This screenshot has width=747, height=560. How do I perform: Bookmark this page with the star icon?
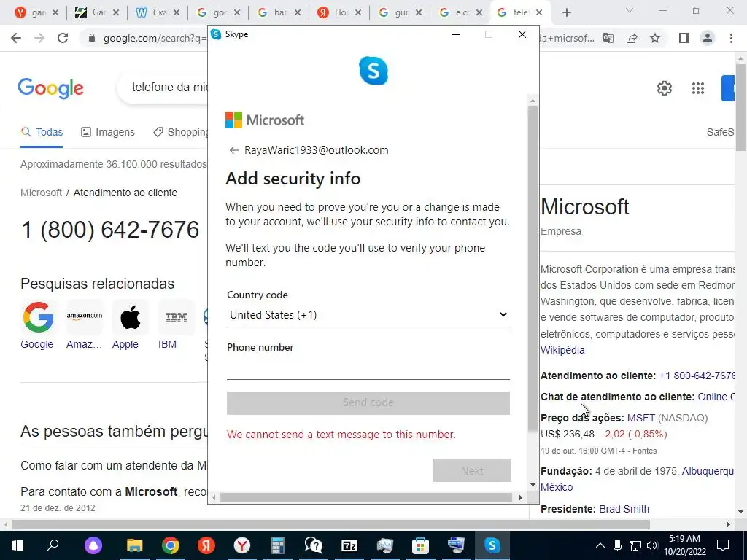coord(655,38)
